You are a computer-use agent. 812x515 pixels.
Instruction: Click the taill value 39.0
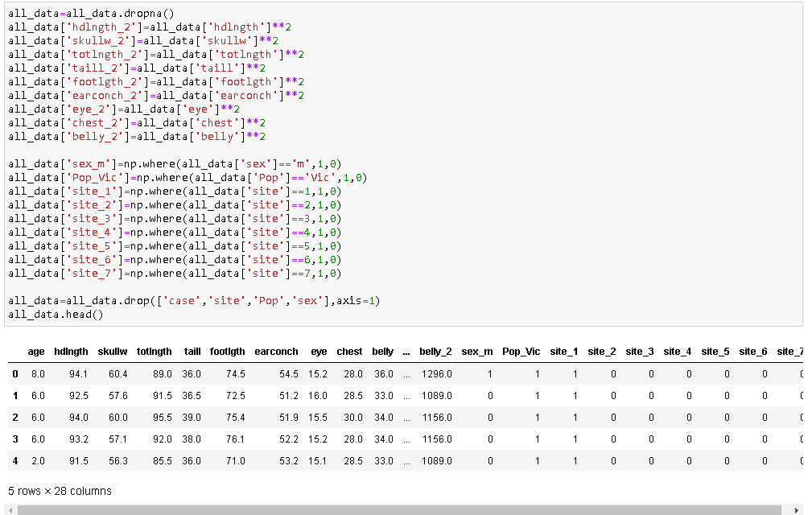tap(191, 417)
